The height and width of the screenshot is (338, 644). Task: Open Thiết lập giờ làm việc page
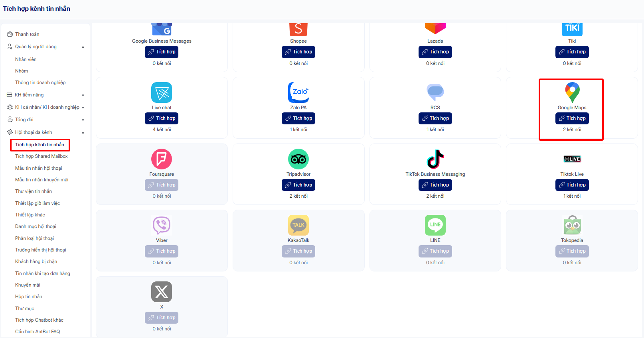point(38,203)
